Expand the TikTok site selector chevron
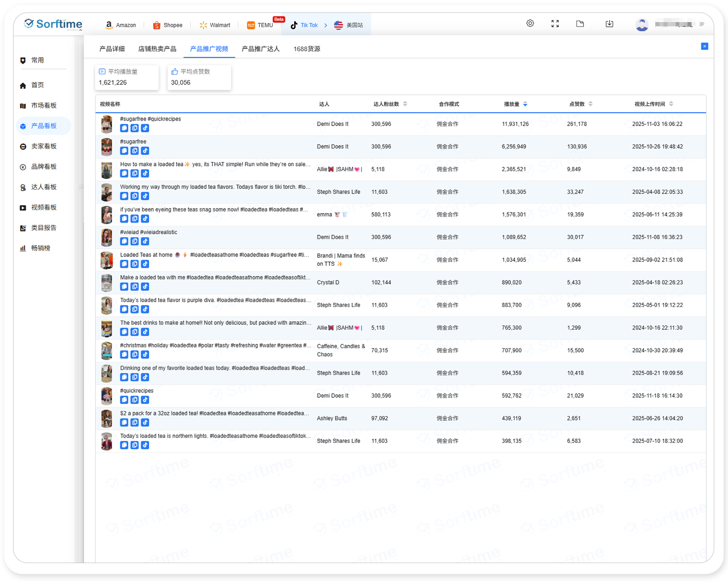Viewport: 728px width, 582px height. pyautogui.click(x=326, y=25)
